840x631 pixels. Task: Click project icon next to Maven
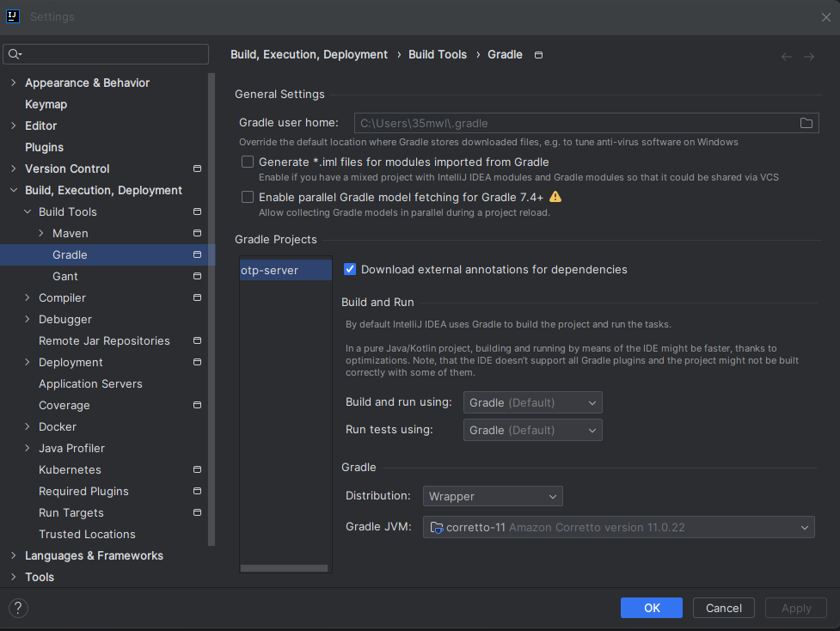pos(197,233)
